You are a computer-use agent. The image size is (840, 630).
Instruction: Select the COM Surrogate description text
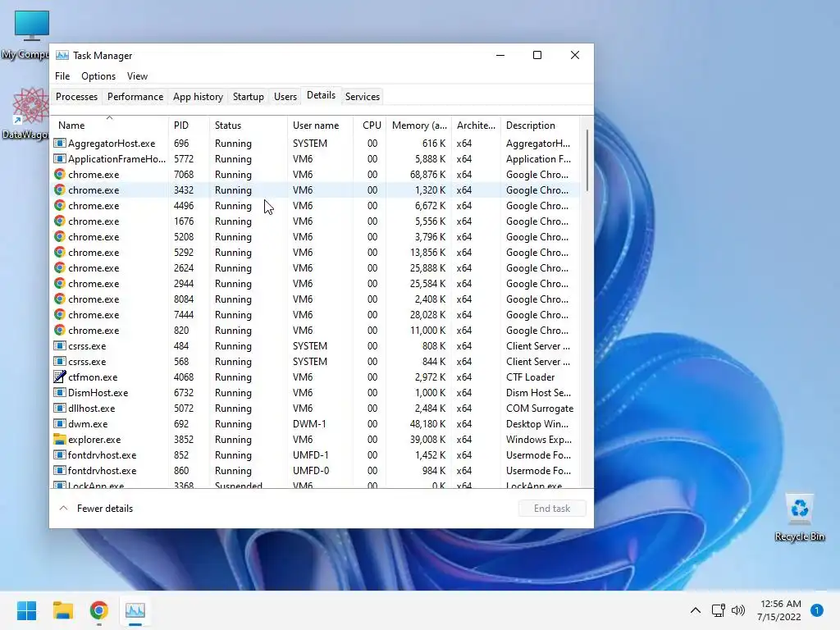point(540,409)
